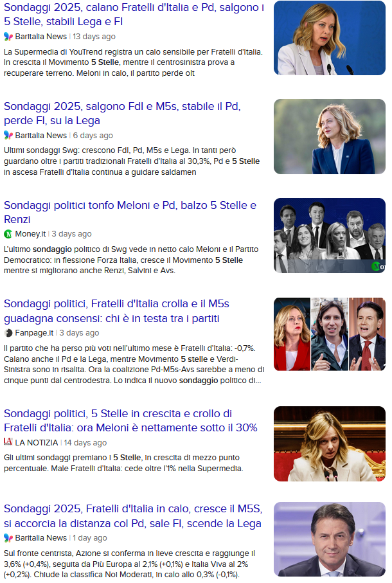Screen dimensions: 392x583
Task: Click the Money.it source name
Action: 30,234
